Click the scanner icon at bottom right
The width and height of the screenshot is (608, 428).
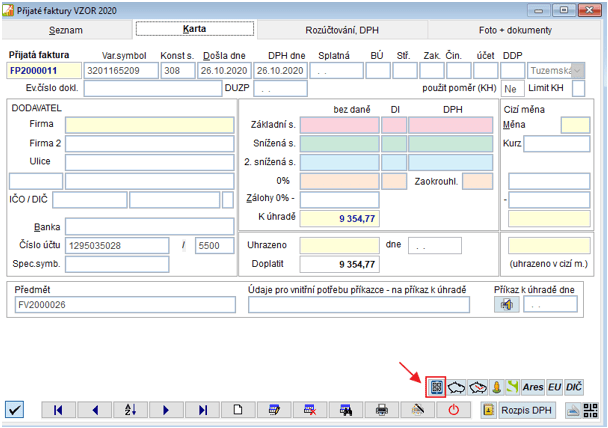click(573, 410)
